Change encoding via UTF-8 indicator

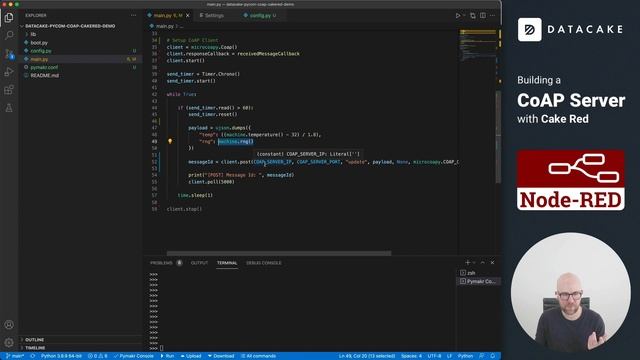434,356
